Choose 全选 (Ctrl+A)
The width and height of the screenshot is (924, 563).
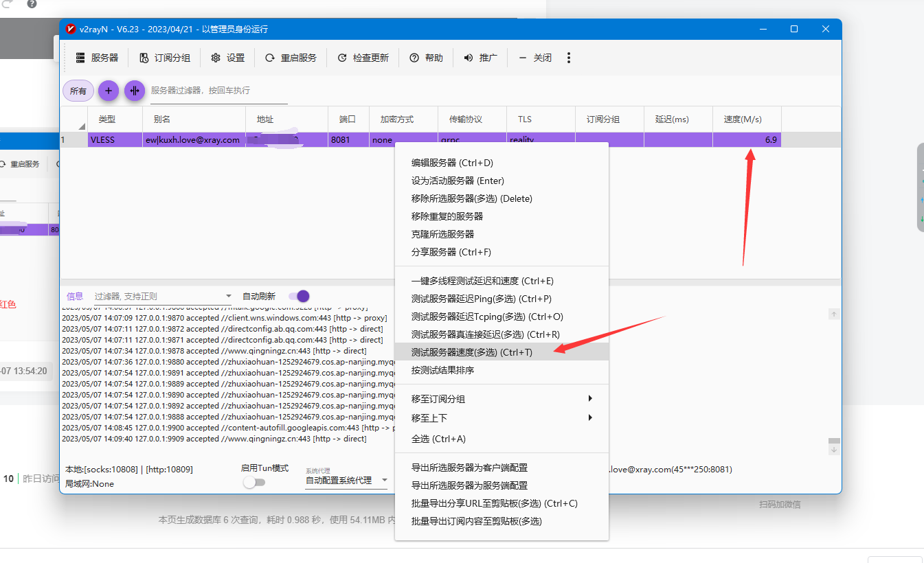502,439
